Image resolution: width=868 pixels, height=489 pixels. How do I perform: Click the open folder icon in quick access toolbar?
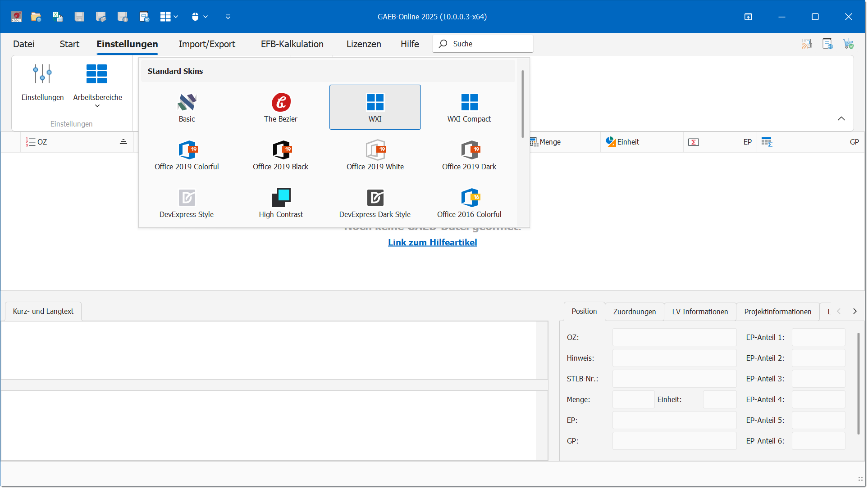pyautogui.click(x=36, y=17)
